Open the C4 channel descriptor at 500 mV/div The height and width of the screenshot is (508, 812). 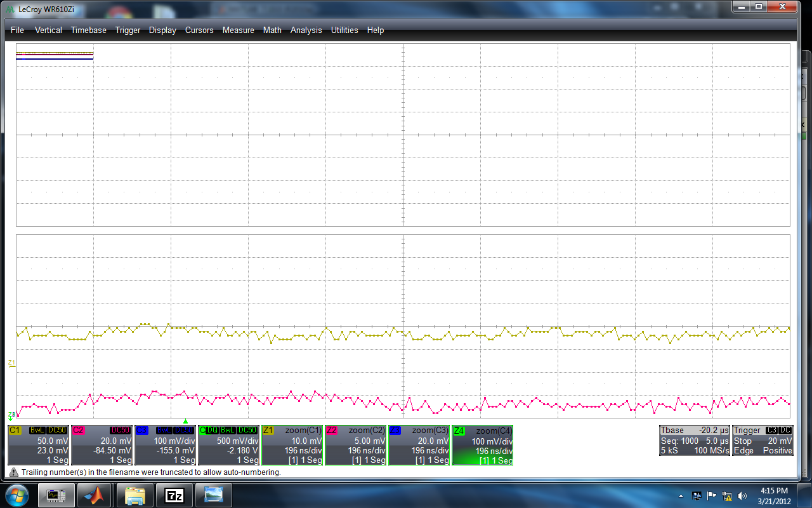coord(229,445)
